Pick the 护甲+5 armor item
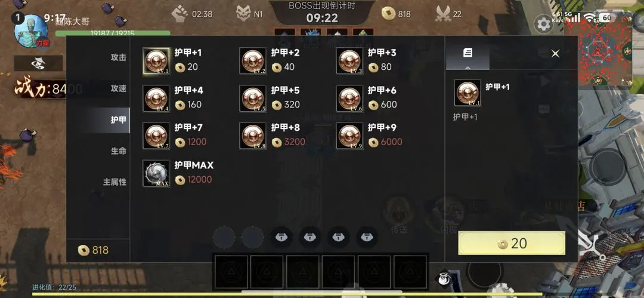The width and height of the screenshot is (644, 298). pos(253,99)
